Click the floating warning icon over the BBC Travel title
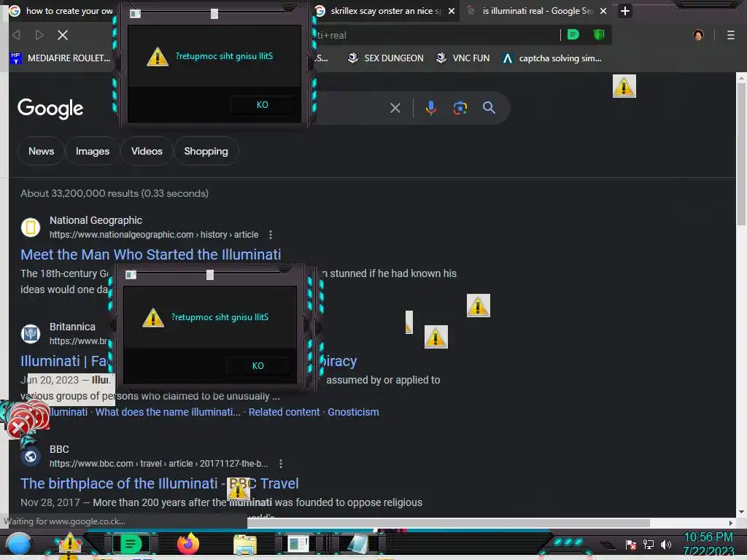The height and width of the screenshot is (560, 747). coord(239,489)
